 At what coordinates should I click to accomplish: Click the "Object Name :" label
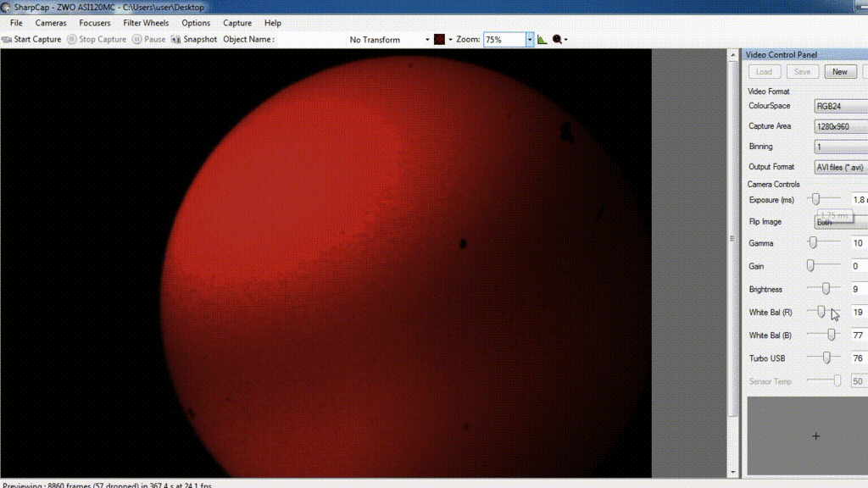[x=248, y=39]
